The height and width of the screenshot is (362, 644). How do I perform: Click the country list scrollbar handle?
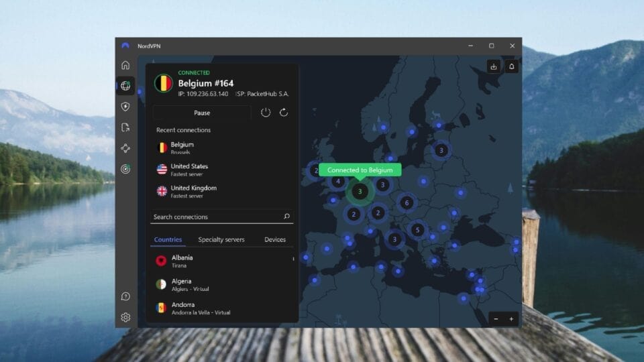click(x=293, y=259)
